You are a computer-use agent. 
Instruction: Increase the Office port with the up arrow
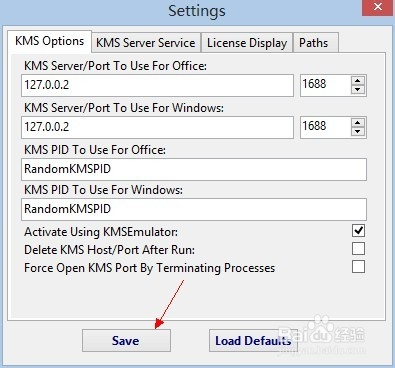(358, 81)
